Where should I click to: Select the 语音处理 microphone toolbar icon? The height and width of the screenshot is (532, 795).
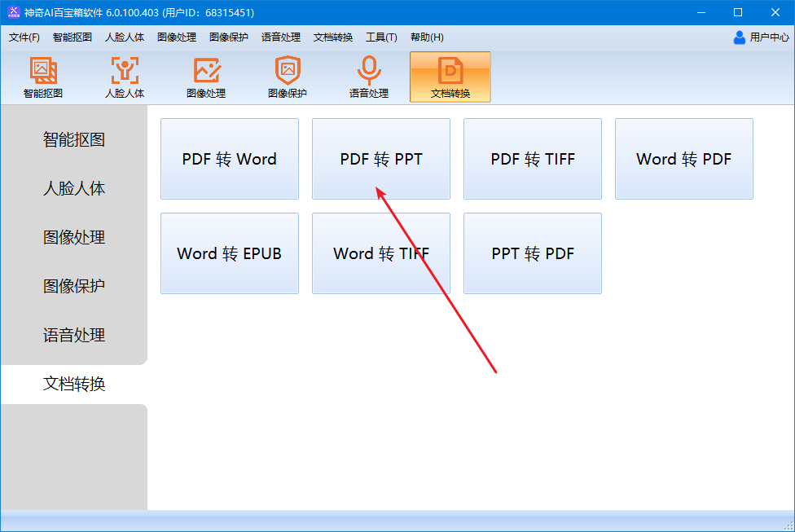point(369,77)
